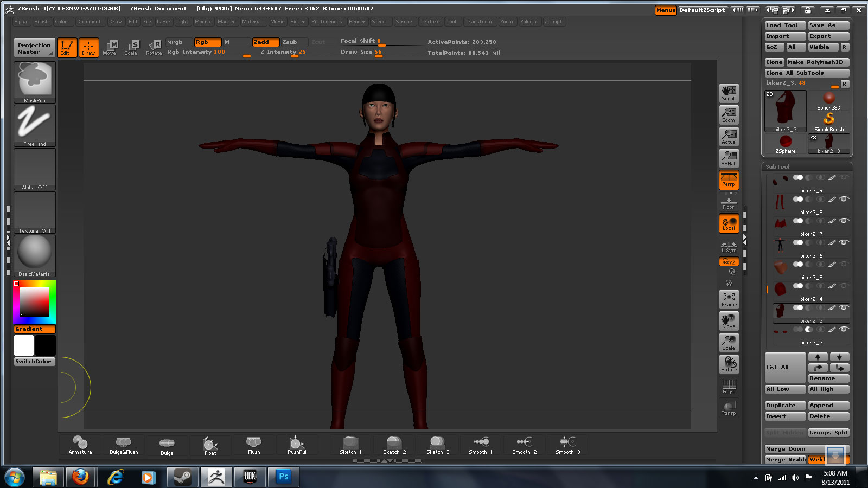Toggle L.Sym local symmetry
The image size is (868, 488).
point(729,246)
